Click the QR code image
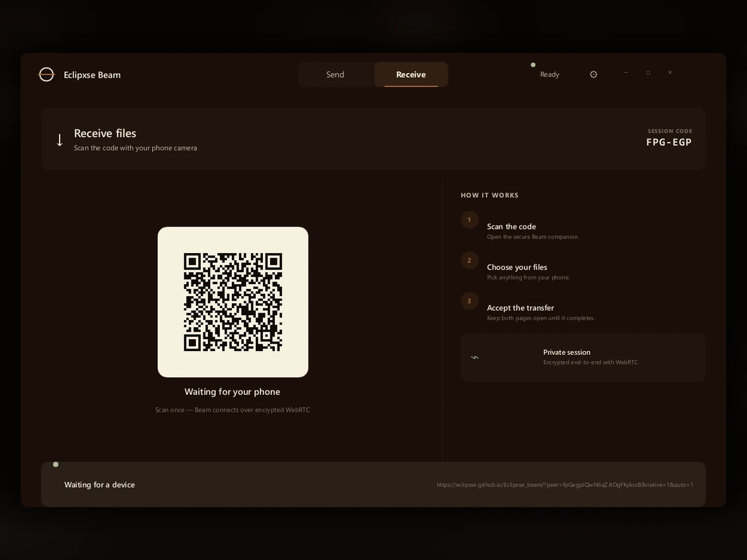Viewport: 747px width, 560px height. pos(233,302)
